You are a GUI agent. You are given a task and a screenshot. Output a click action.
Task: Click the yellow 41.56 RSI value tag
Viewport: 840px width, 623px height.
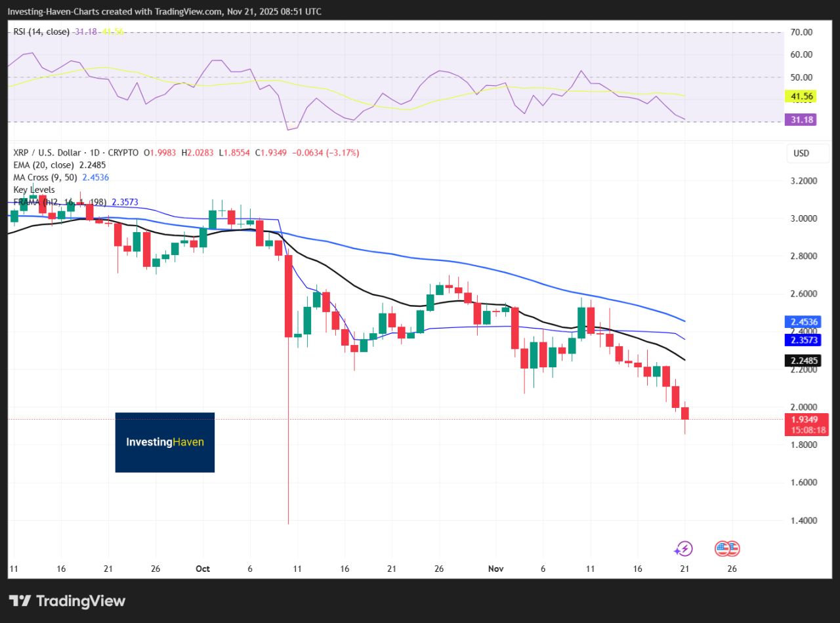coord(802,96)
